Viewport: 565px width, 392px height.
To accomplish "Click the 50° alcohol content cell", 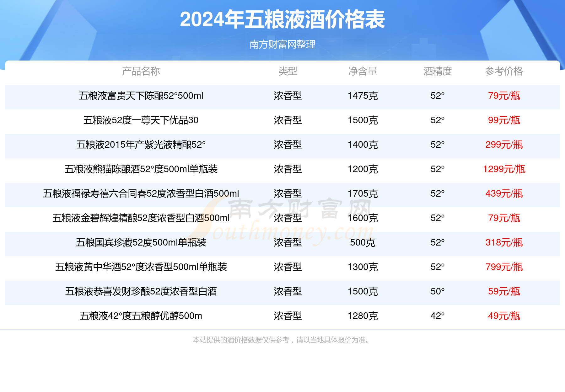I will pyautogui.click(x=438, y=292).
